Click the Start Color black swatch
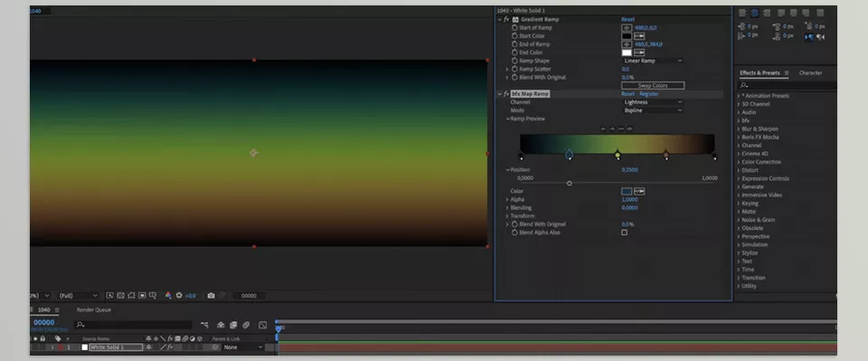The width and height of the screenshot is (868, 361). point(627,36)
